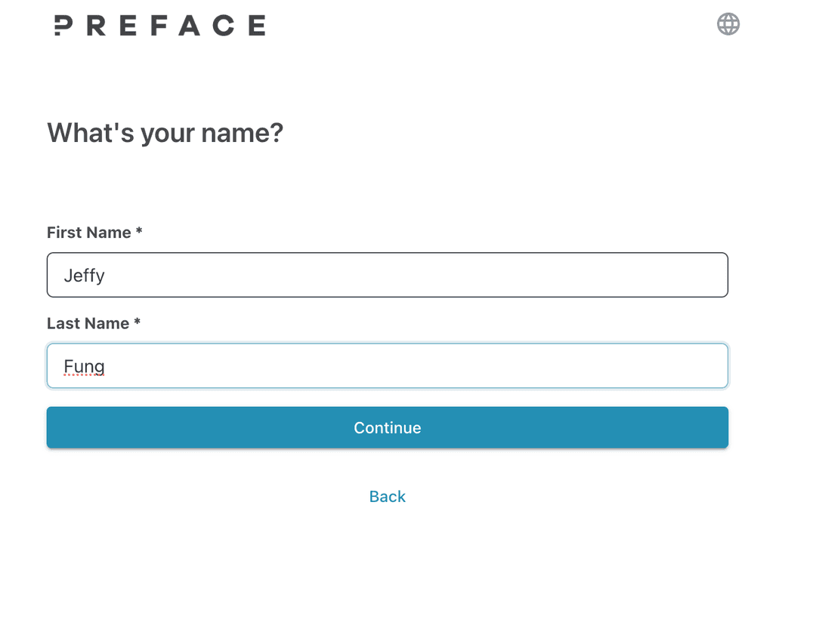Click the text "Jeffy" in First Name
Viewport: 816px width, 644px height.
tap(84, 276)
